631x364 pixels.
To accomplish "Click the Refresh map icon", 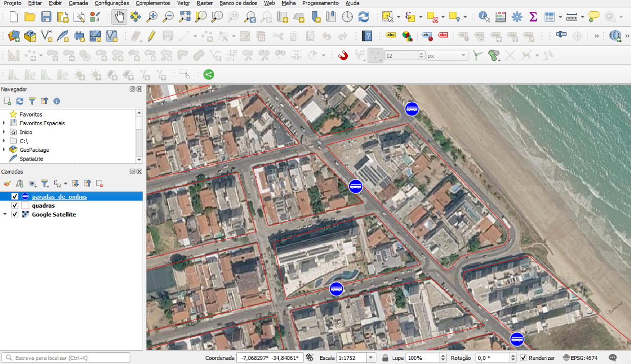I will point(364,17).
